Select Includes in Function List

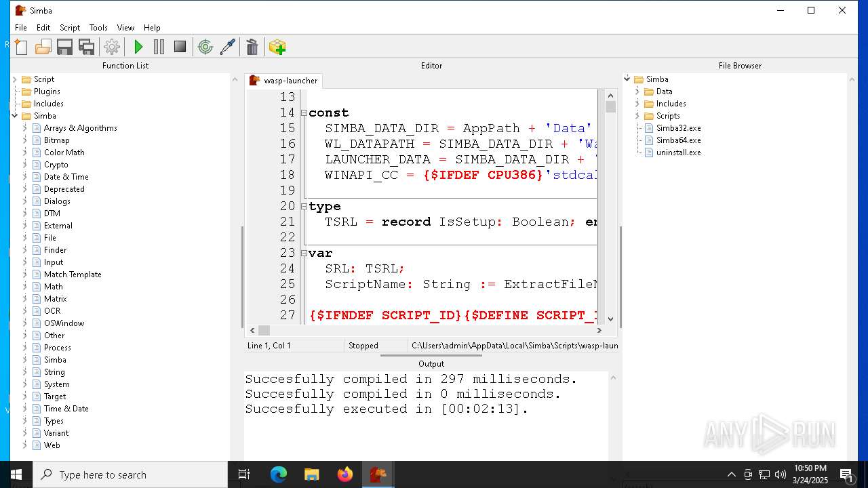(x=49, y=104)
